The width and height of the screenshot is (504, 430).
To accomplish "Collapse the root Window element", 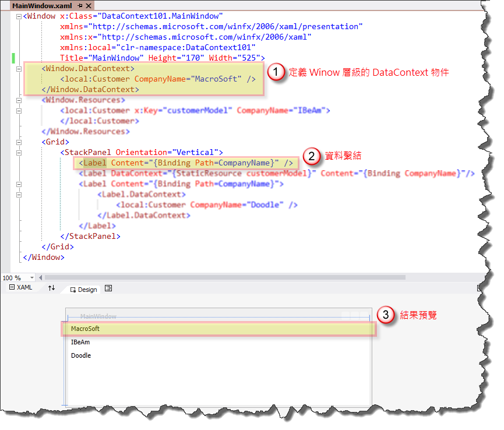I will pos(19,16).
